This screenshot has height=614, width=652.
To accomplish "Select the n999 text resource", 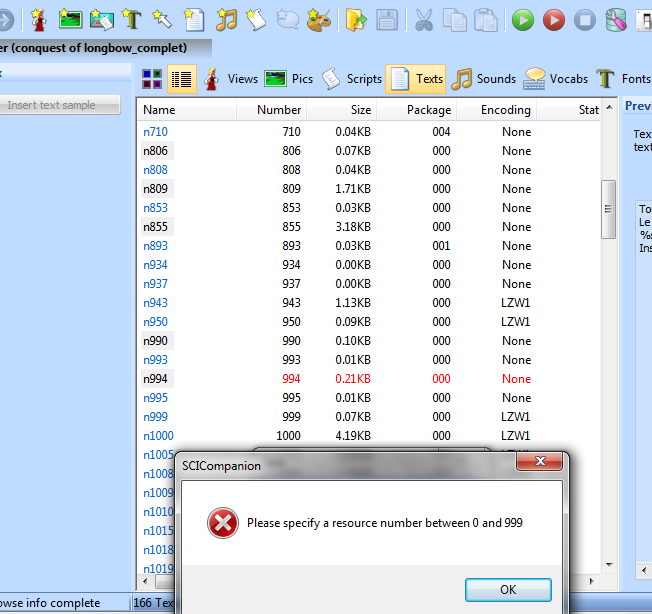I will point(155,417).
